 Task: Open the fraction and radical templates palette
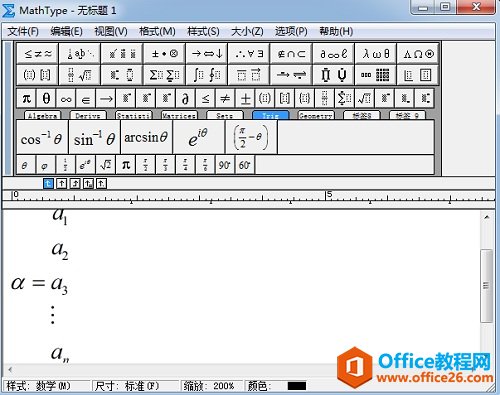80,75
